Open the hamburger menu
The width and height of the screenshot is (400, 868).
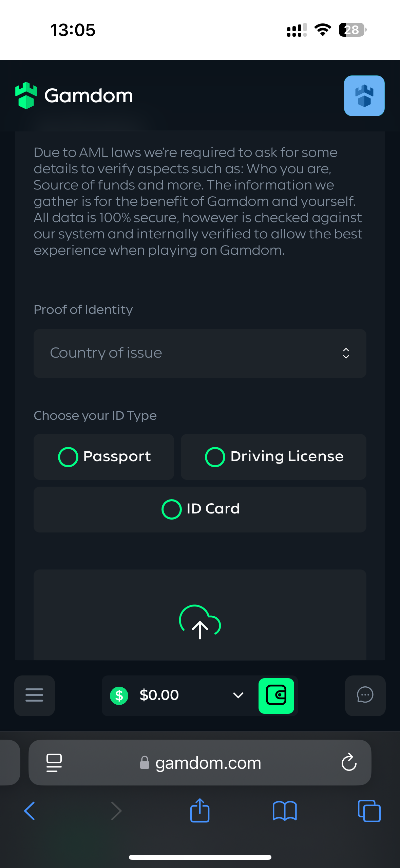(x=34, y=695)
